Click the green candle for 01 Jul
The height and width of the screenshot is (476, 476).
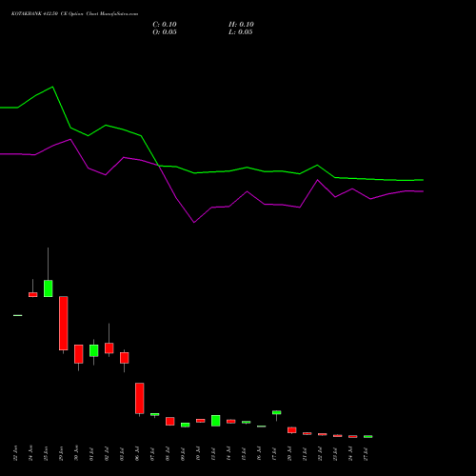pos(94,350)
